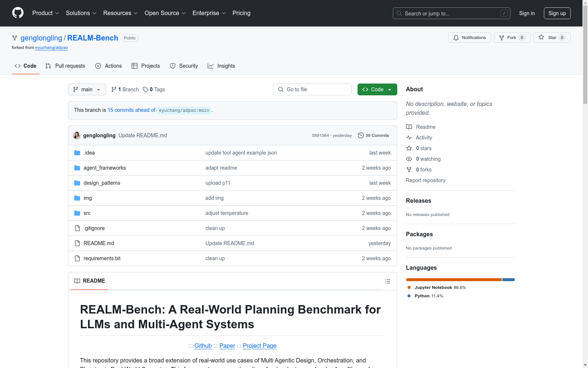
Task: Click the bell icon in Notifications
Action: (456, 38)
